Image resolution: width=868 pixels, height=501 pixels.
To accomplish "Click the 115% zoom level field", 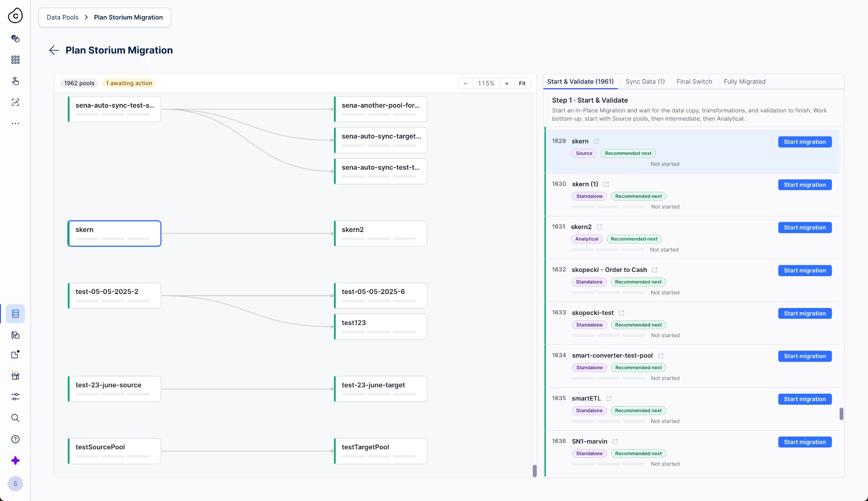I will click(486, 83).
